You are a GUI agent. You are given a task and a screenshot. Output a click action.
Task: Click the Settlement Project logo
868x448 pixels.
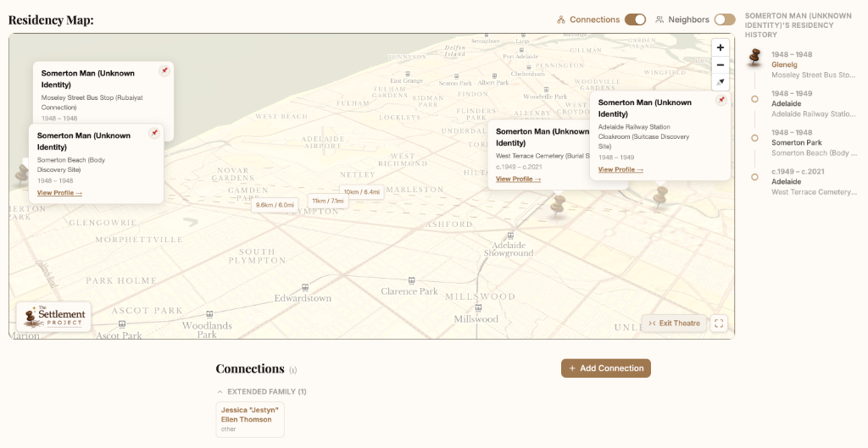(x=53, y=317)
